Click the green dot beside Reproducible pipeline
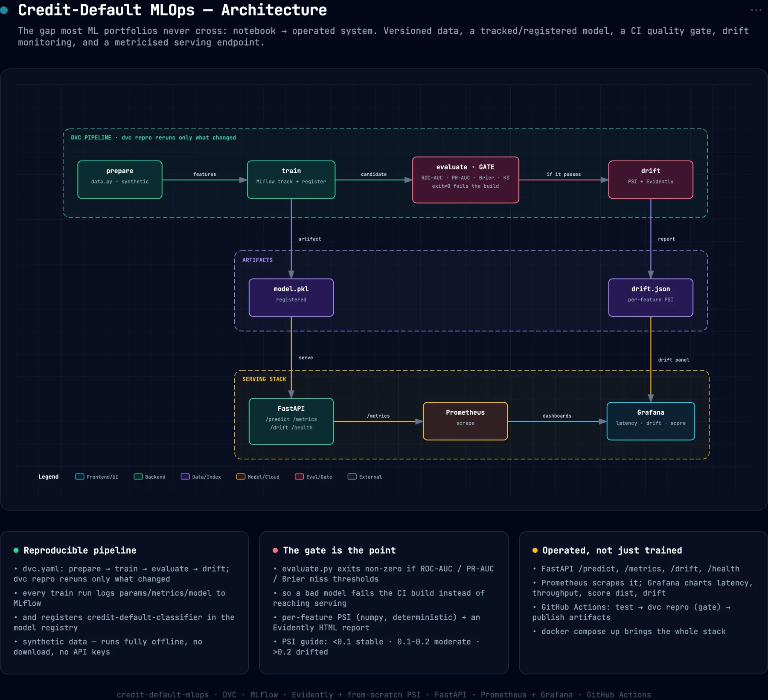This screenshot has width=768, height=700. 16,550
